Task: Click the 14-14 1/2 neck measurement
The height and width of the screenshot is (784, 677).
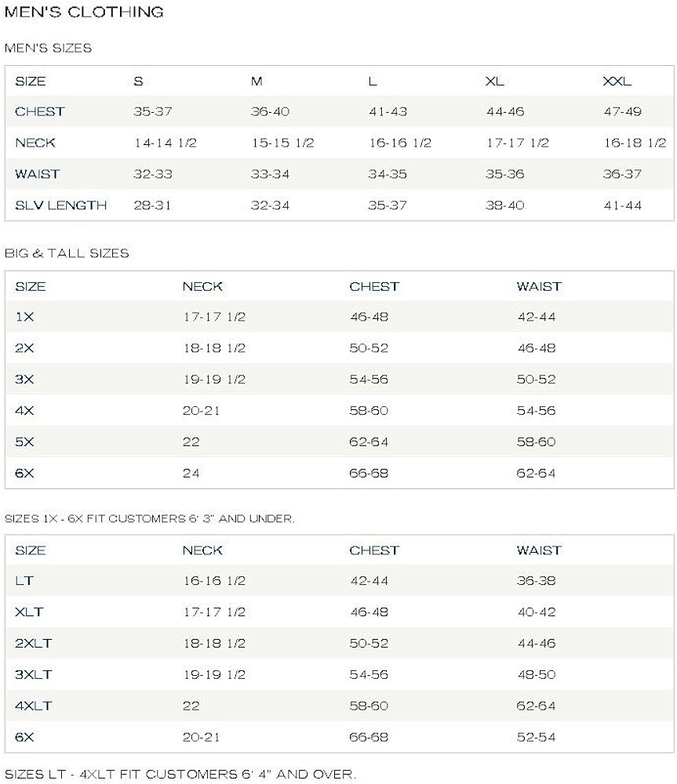Action: pos(165,143)
